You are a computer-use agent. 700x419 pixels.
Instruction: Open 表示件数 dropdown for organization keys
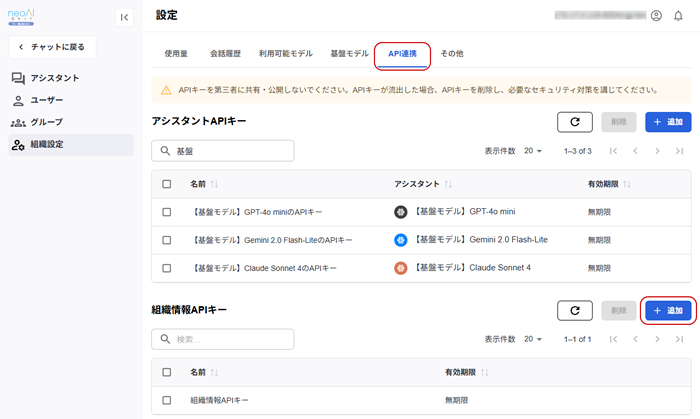pos(531,340)
